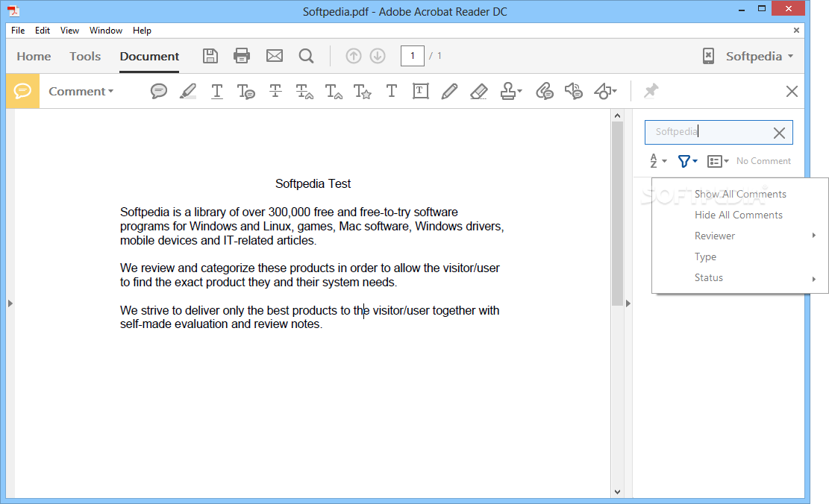Screen dimensions: 829x504
Task: Expand the Reviewer submenu
Action: click(740, 236)
